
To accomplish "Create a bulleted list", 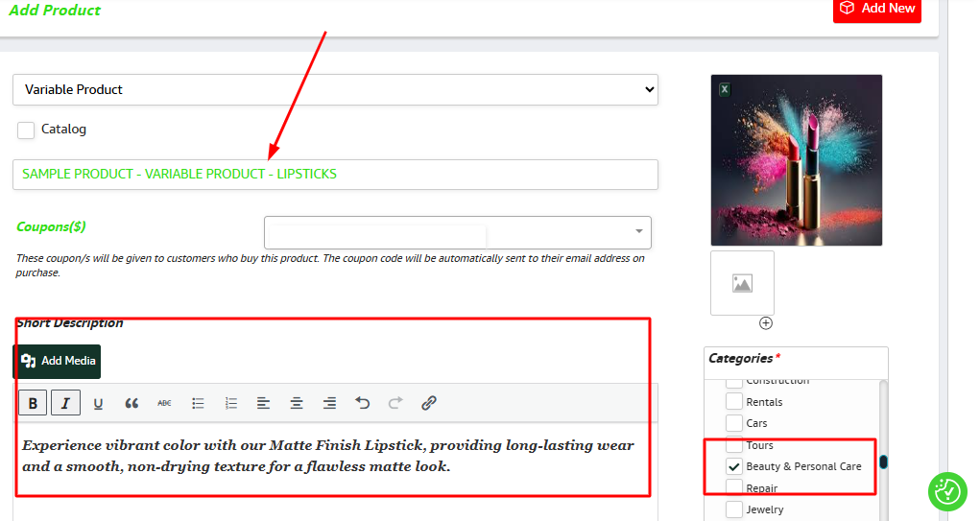I will click(x=198, y=404).
